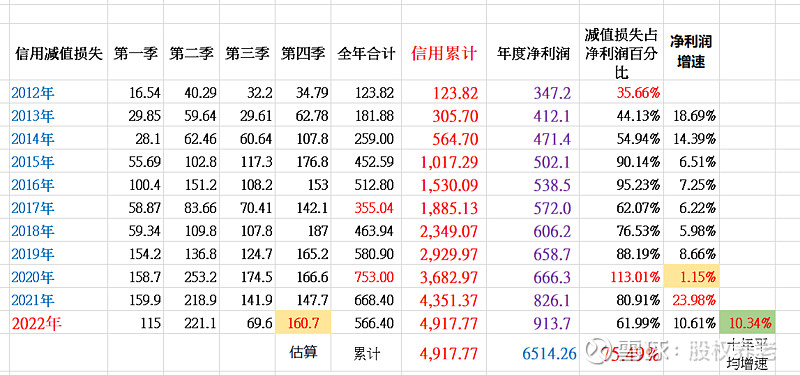
Task: Select the 2015年 row label
Action: pyautogui.click(x=59, y=162)
